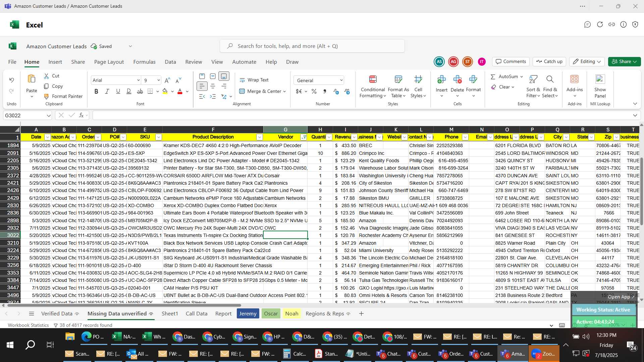
Task: Open Add-ins icon
Action: (575, 79)
